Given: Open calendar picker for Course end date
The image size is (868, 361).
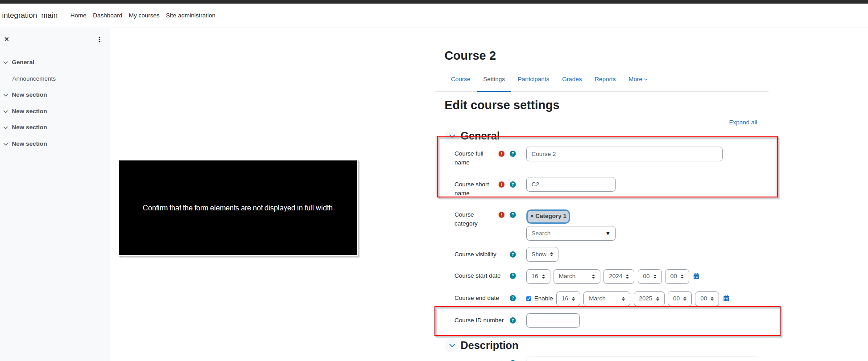Looking at the screenshot, I should click(x=726, y=299).
